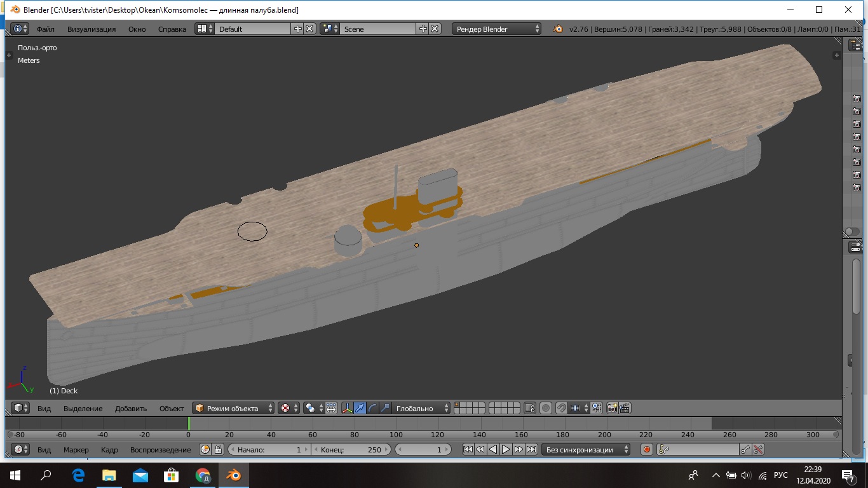Viewport: 868px width, 488px height.
Task: Select the translate manipulator arrow icon
Action: (360, 408)
